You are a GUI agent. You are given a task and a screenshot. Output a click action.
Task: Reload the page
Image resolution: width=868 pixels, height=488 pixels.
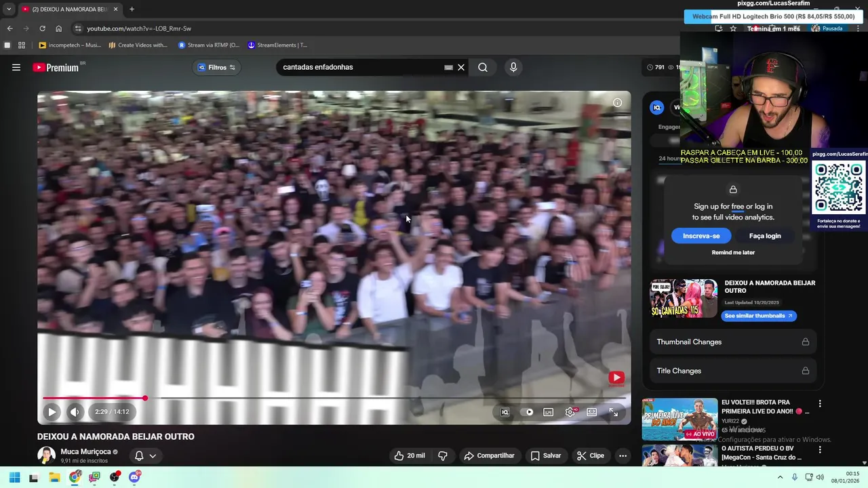[x=42, y=28]
